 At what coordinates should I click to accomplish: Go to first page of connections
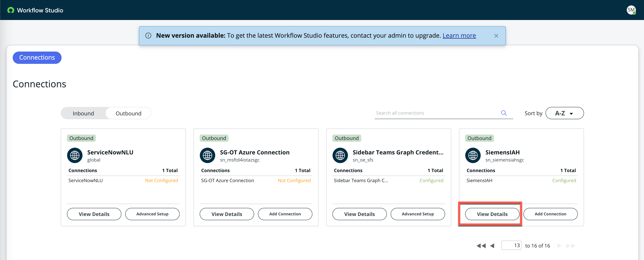pyautogui.click(x=481, y=246)
